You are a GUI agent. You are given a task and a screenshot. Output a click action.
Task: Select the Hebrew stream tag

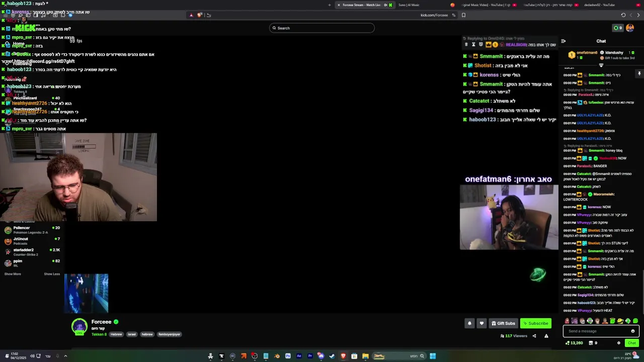tap(116, 334)
